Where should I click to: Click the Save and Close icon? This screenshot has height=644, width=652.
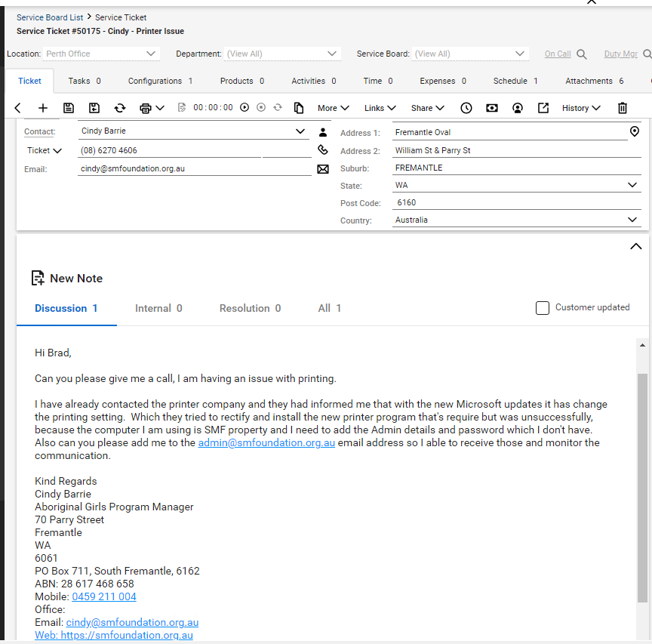94,108
